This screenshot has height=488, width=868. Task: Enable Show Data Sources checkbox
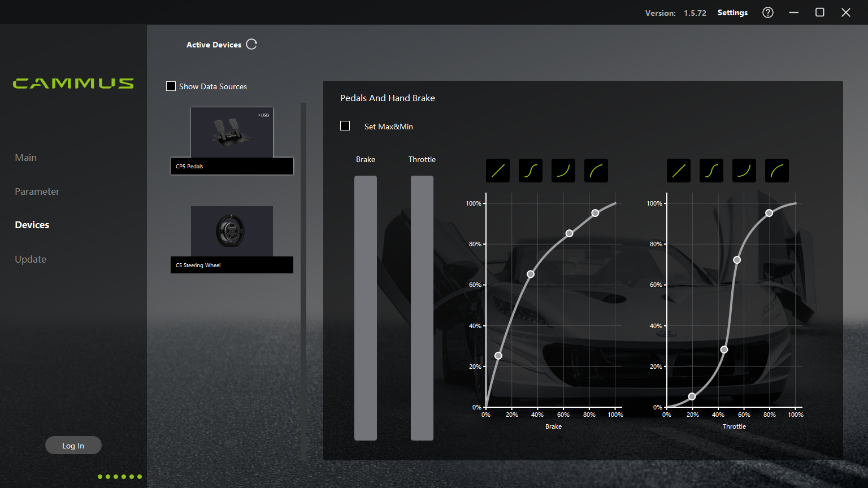coord(171,86)
